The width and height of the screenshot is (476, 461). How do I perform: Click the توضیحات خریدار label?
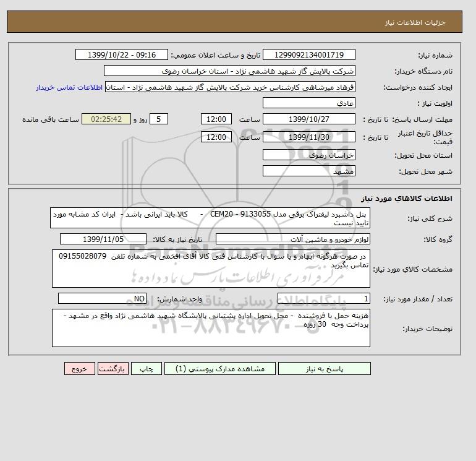427,329
